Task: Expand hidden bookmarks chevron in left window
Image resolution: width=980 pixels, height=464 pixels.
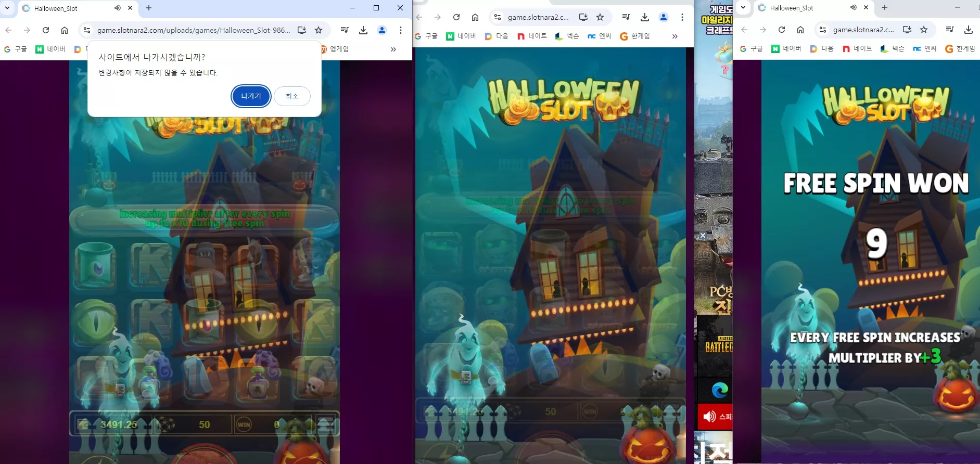Action: click(393, 49)
